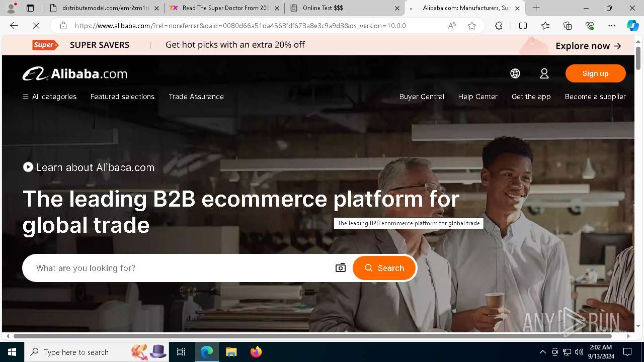Open the taskbar clock and date
The height and width of the screenshot is (362, 644).
click(x=600, y=352)
